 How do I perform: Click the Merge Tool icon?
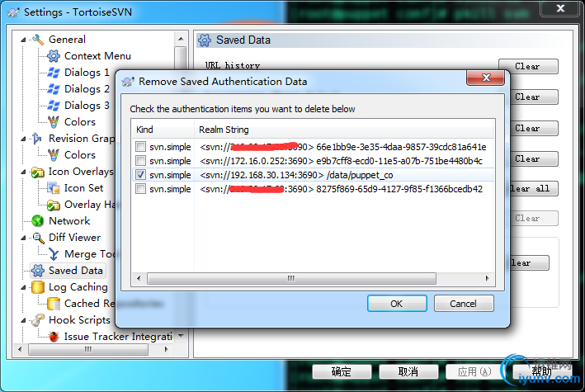[54, 254]
